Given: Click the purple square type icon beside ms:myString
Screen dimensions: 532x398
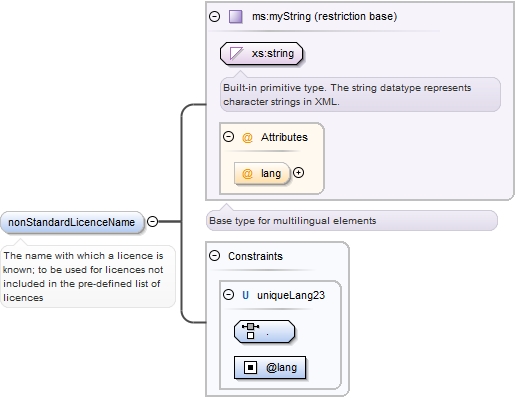Looking at the screenshot, I should 235,16.
